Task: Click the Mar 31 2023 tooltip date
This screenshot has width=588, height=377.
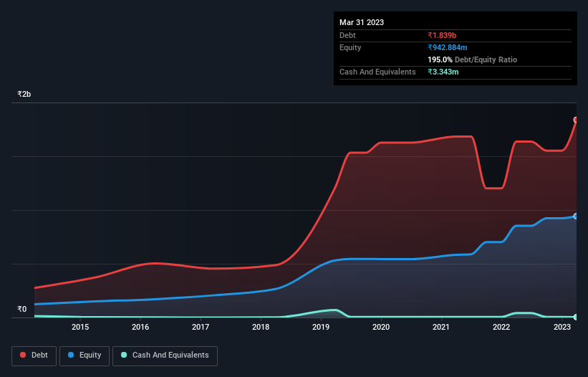Action: point(362,22)
